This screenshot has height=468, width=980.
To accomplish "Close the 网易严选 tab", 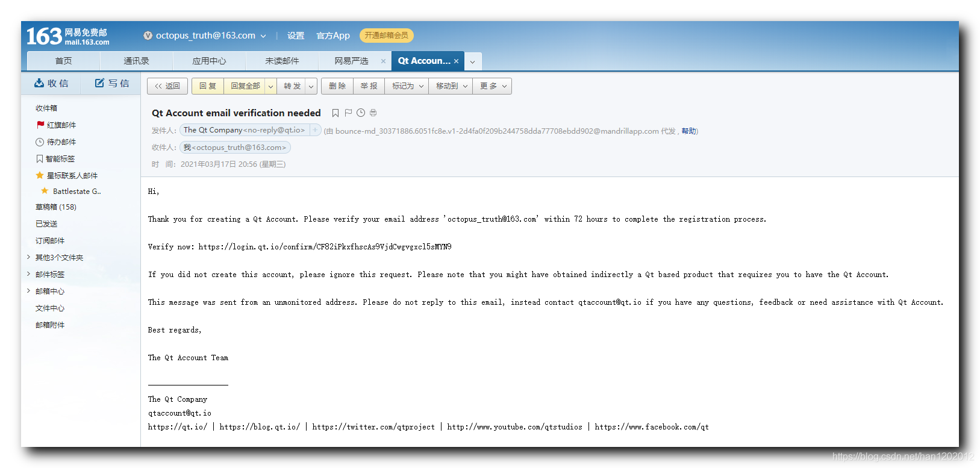I will [x=383, y=61].
